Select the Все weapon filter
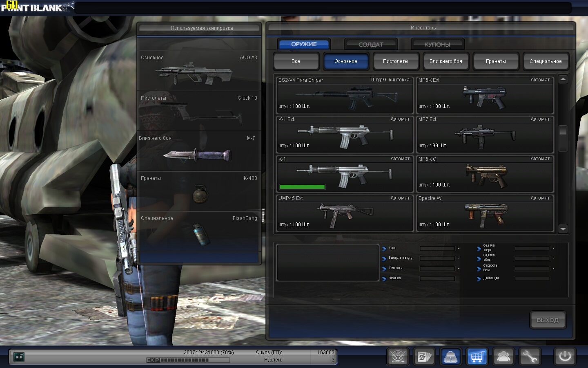Image resolution: width=588 pixels, height=368 pixels. point(296,61)
